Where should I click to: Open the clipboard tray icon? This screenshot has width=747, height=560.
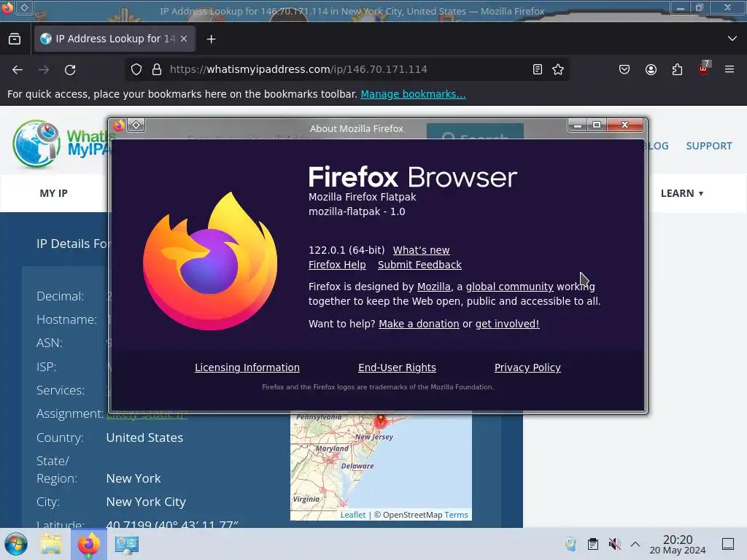(x=592, y=544)
